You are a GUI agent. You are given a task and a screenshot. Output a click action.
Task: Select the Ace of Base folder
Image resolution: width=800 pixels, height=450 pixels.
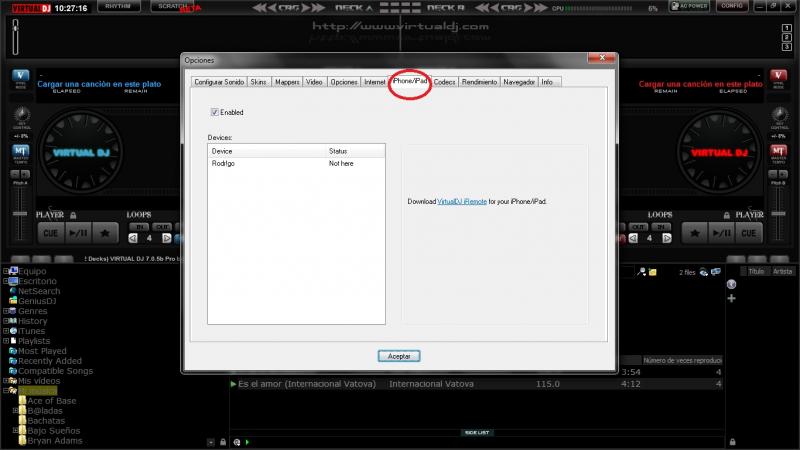pyautogui.click(x=47, y=401)
